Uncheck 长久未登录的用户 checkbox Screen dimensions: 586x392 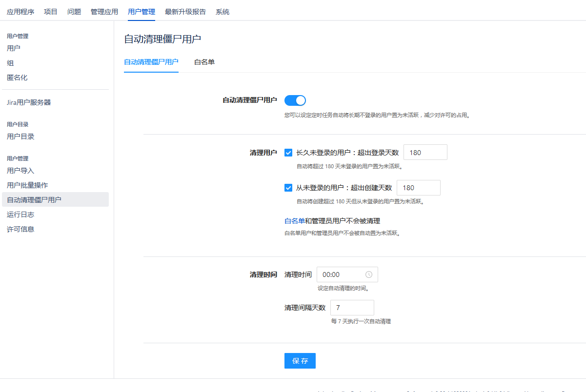tap(288, 153)
